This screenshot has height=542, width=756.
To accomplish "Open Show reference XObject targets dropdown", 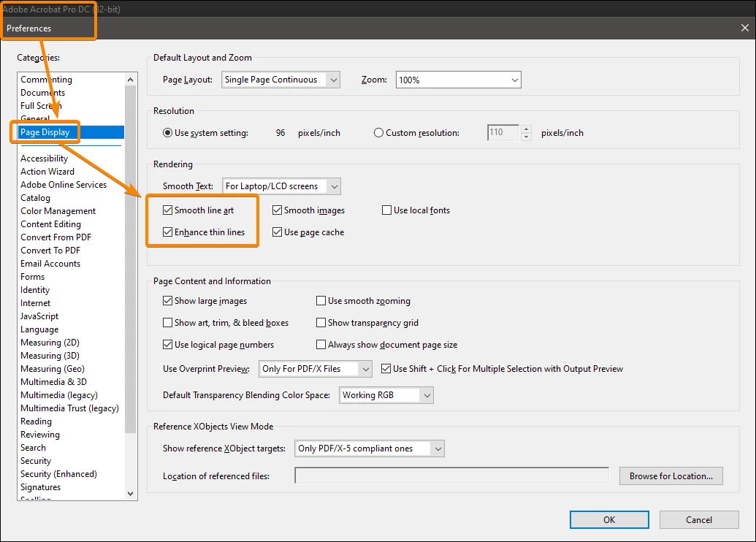I will pos(370,449).
